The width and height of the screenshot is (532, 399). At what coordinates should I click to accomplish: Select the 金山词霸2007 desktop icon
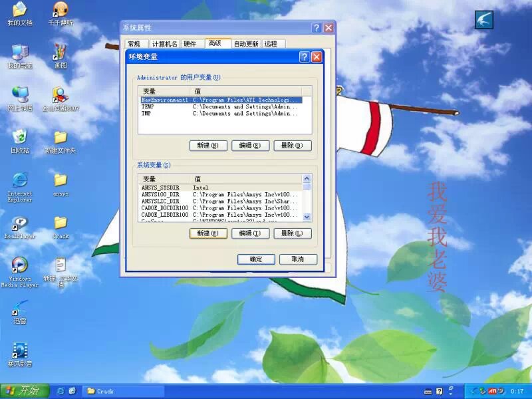pyautogui.click(x=61, y=95)
